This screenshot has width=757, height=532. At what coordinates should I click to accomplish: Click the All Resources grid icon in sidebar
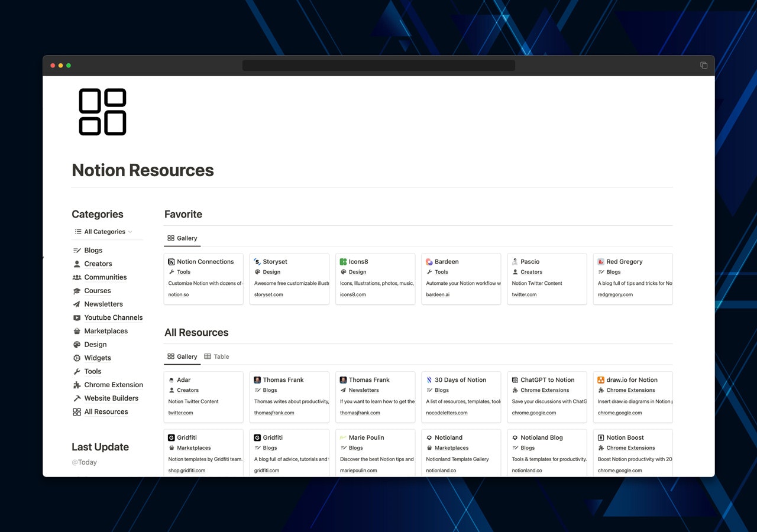77,412
